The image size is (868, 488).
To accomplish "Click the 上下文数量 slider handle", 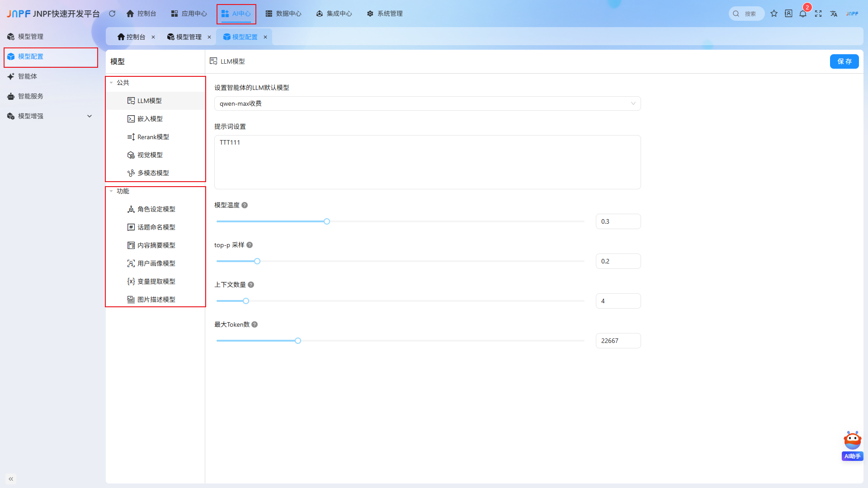I will 246,301.
